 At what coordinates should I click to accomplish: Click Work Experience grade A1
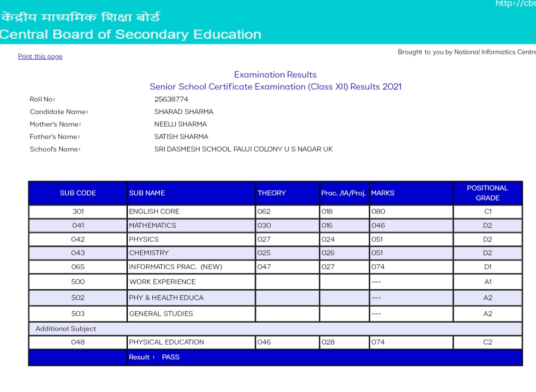[x=488, y=282]
